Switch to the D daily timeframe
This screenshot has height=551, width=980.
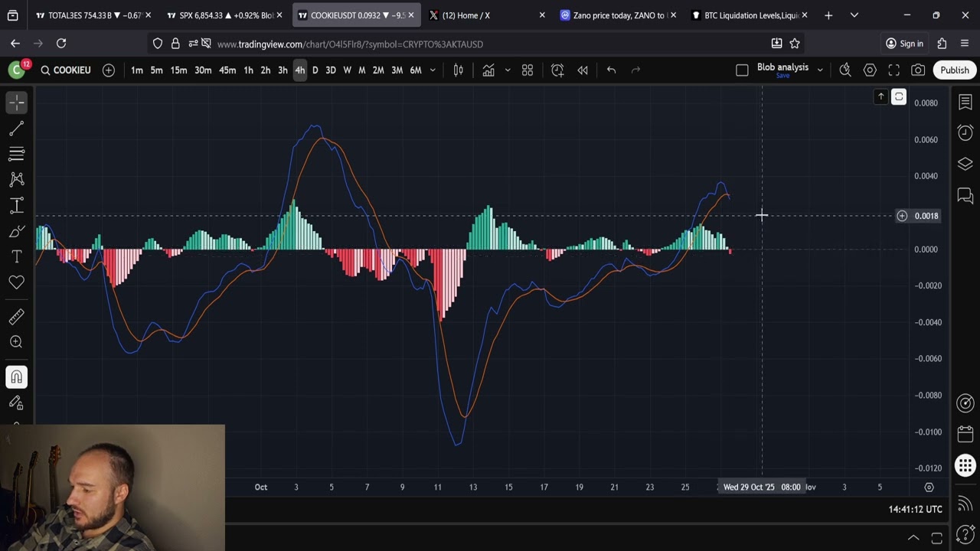tap(315, 70)
